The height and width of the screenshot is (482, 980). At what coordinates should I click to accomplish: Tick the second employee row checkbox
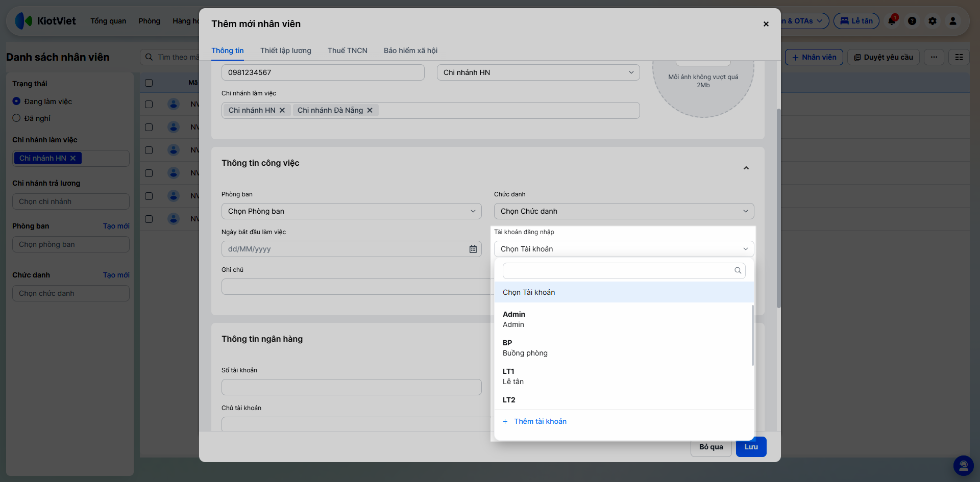pyautogui.click(x=149, y=127)
